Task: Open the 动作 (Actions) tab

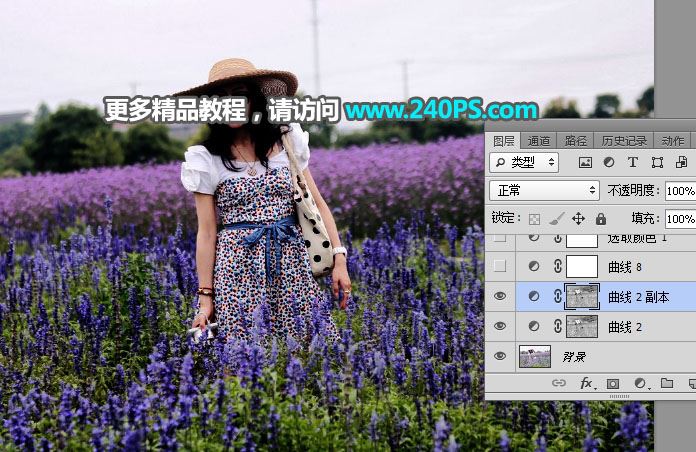Action: point(672,141)
